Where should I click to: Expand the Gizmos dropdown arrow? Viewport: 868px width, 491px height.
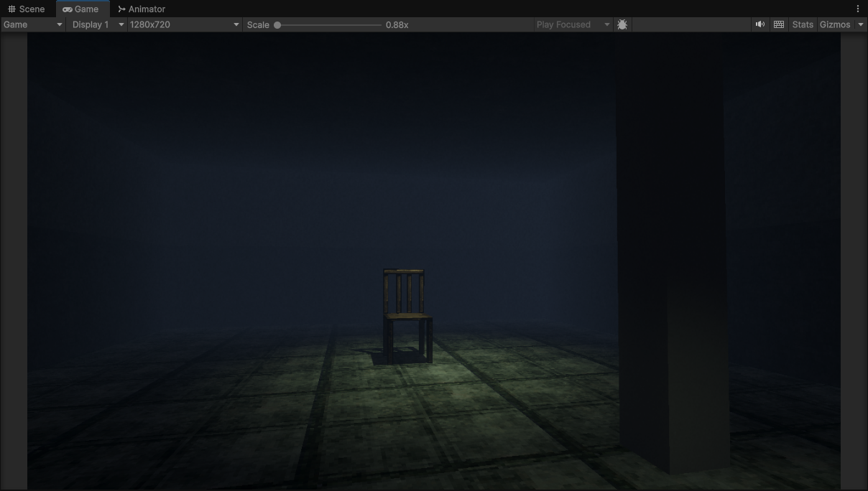pos(861,24)
